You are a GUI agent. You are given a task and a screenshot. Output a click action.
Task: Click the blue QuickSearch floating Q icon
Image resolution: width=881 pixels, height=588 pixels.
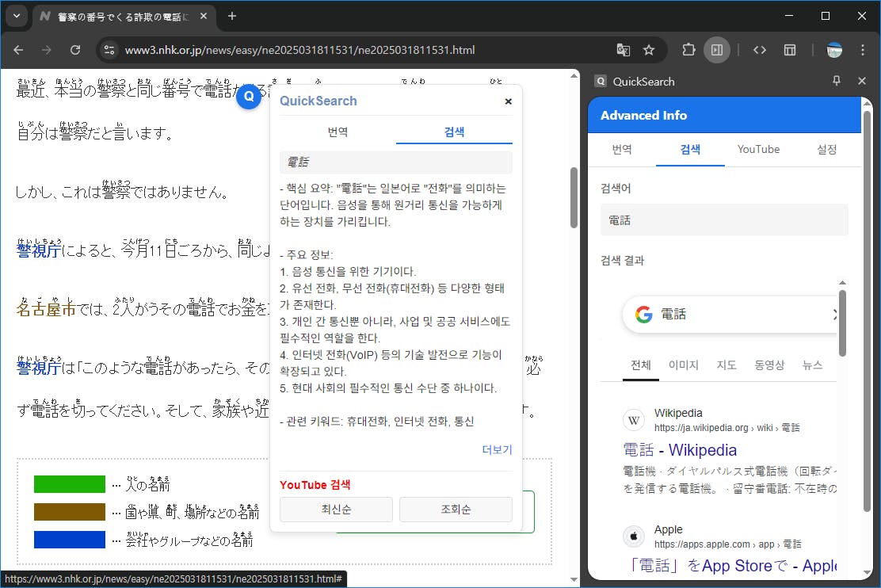[248, 96]
